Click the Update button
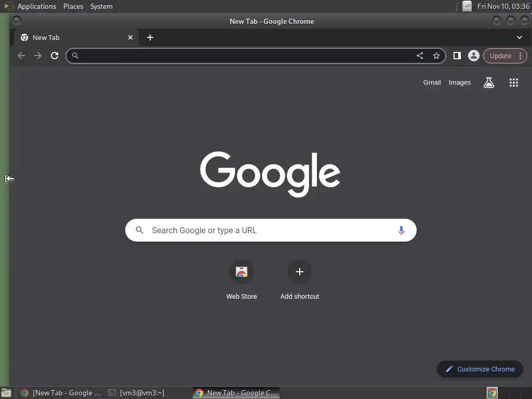Viewport: 532px width, 399px height. (500, 56)
